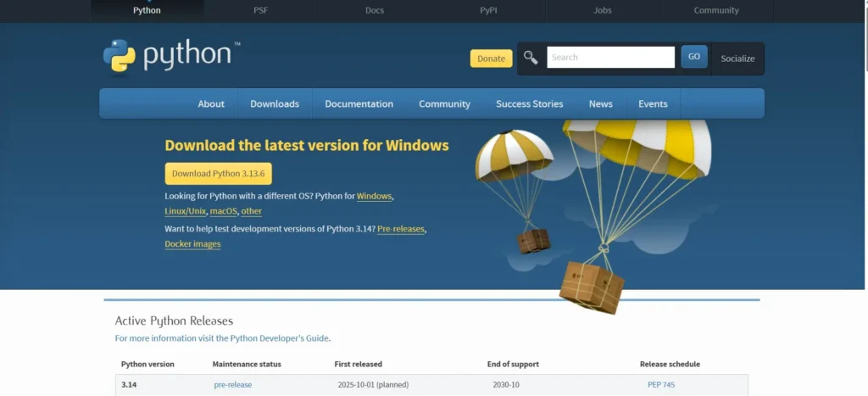
Task: Follow the other OS link
Action: click(251, 211)
